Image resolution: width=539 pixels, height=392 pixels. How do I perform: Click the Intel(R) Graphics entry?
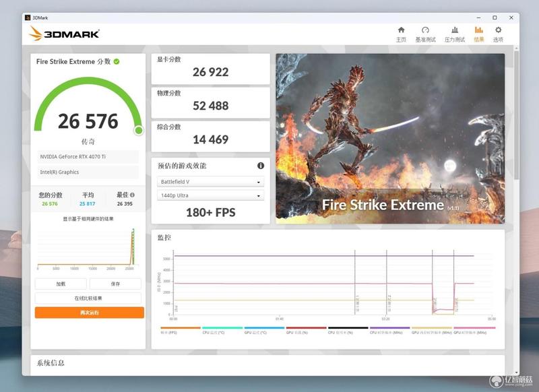tap(88, 172)
